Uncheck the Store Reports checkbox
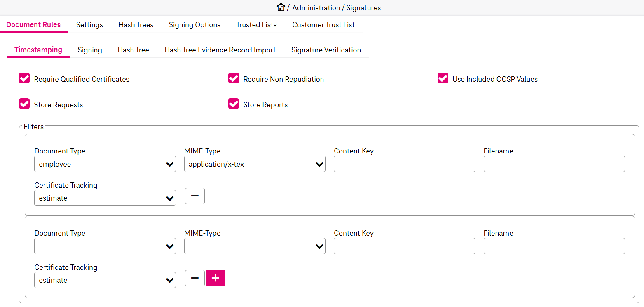 click(x=234, y=104)
